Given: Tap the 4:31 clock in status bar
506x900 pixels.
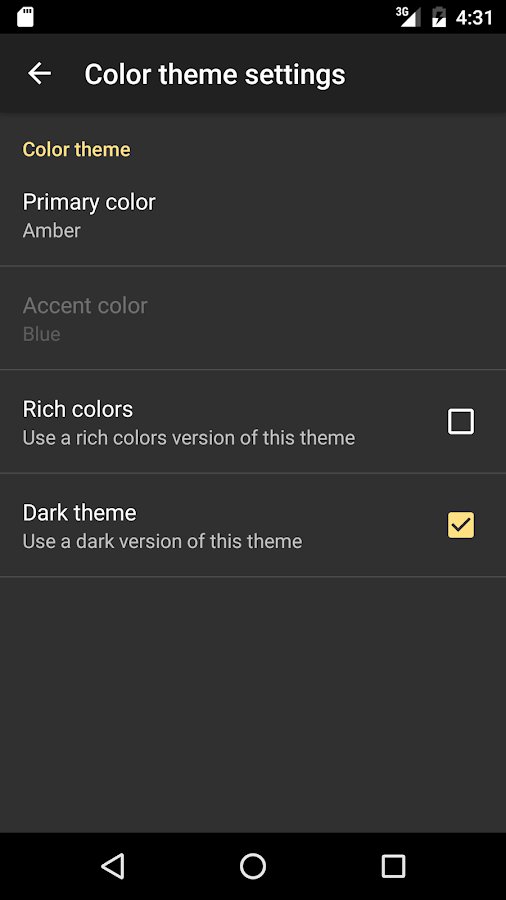Looking at the screenshot, I should pyautogui.click(x=474, y=18).
